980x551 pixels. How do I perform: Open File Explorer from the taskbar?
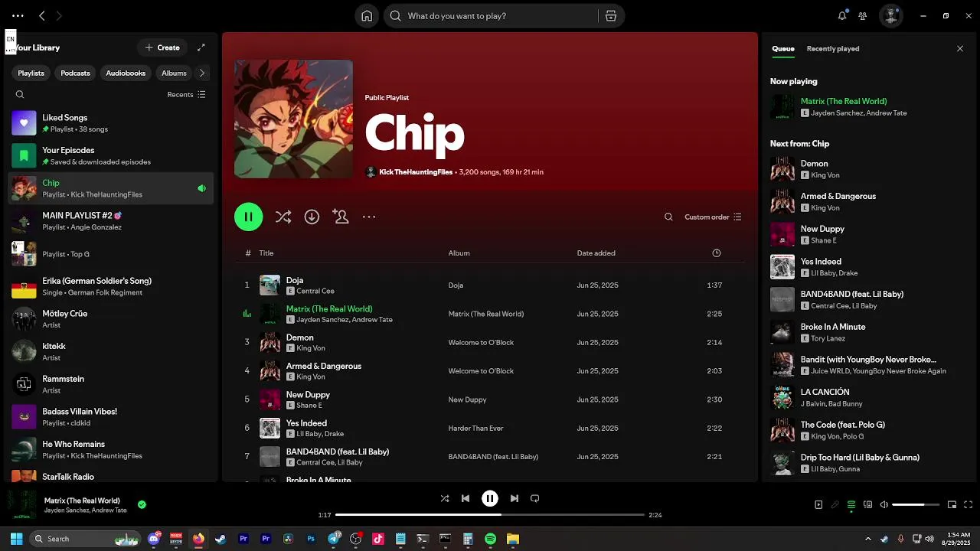click(x=513, y=539)
